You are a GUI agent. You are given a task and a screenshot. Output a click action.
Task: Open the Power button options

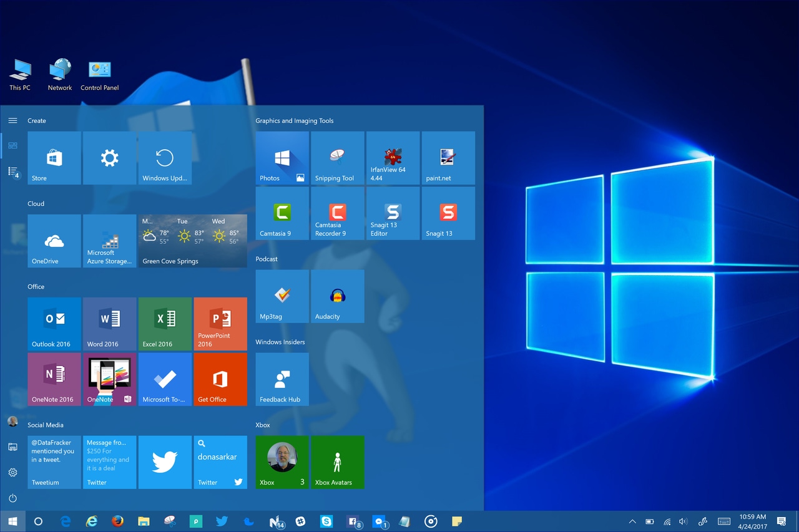(x=12, y=498)
